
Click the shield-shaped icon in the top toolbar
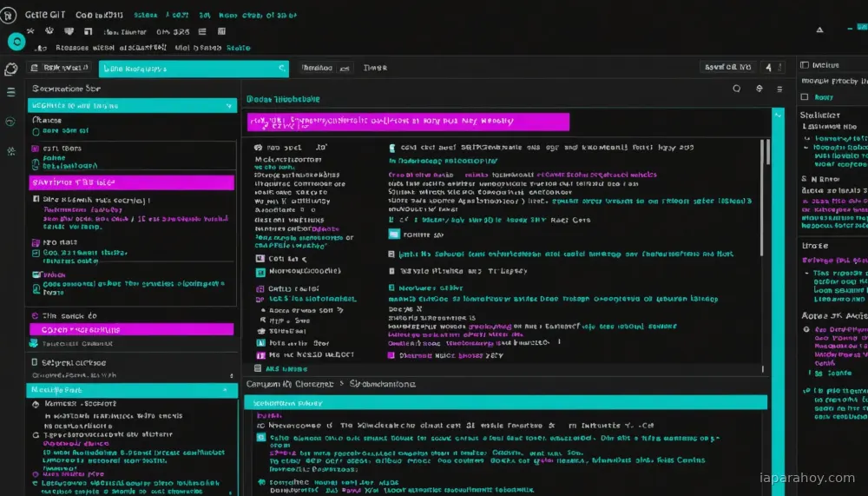[x=69, y=31]
